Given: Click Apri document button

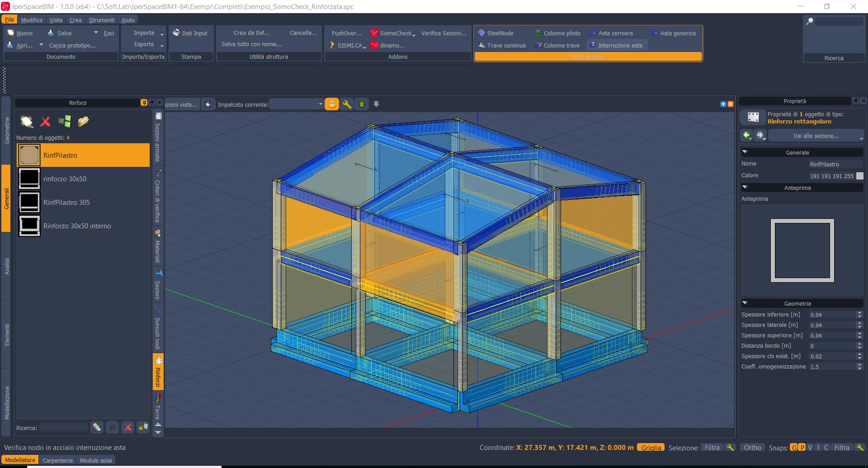Looking at the screenshot, I should [20, 45].
